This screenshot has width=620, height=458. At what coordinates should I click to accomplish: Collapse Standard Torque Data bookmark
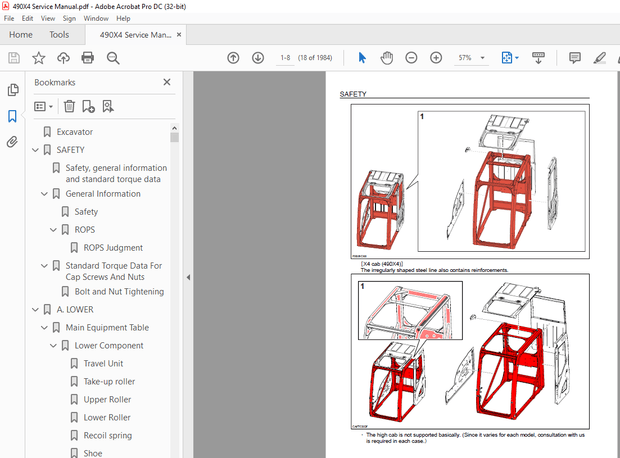(45, 266)
